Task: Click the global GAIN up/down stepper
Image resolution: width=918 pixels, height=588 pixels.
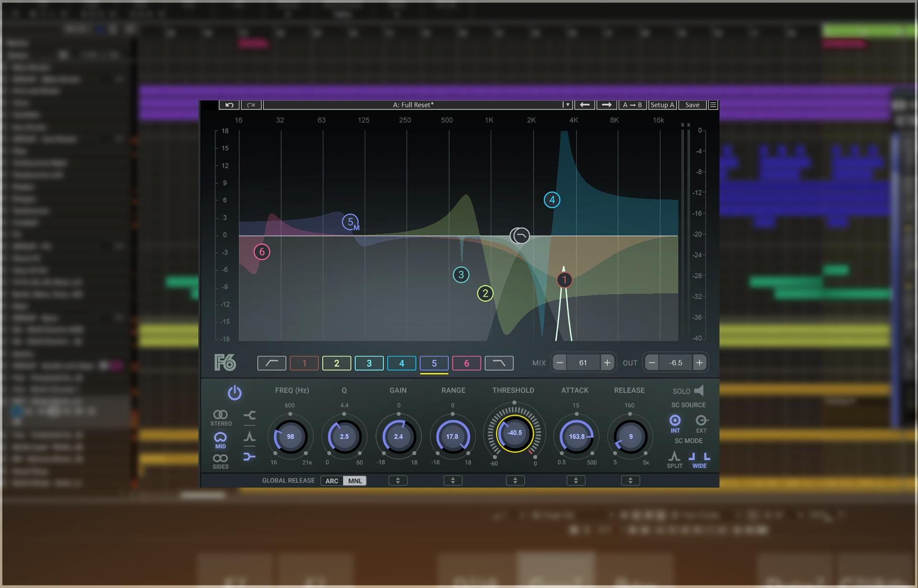Action: tap(398, 480)
